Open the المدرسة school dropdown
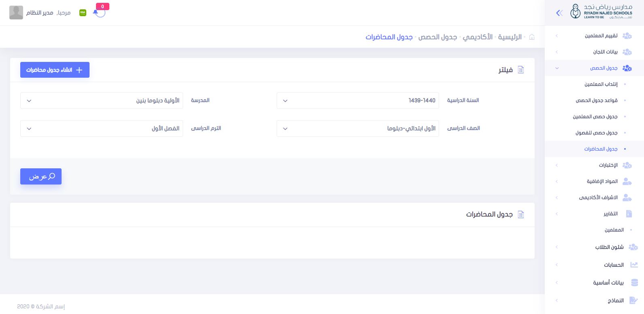Image resolution: width=644 pixels, height=314 pixels. (102, 100)
